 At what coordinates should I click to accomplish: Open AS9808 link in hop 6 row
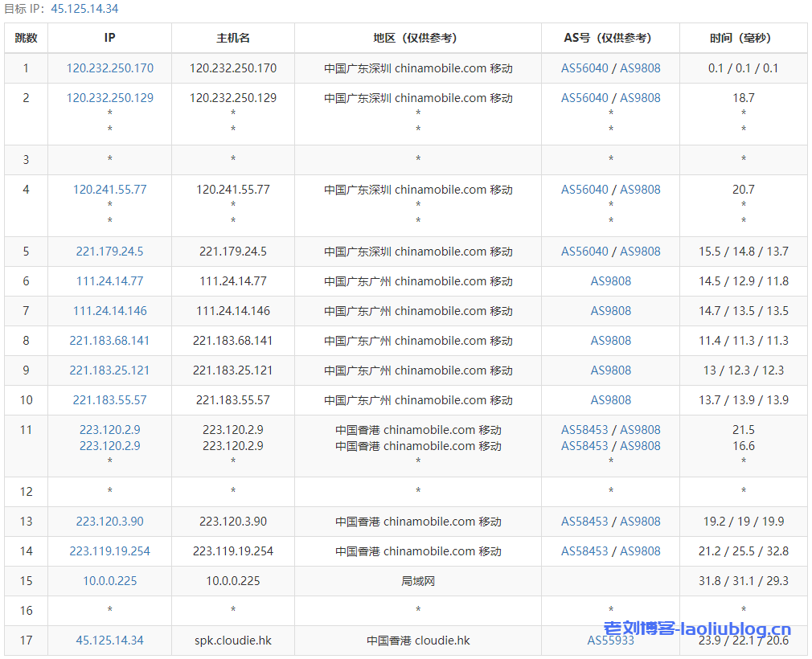click(611, 281)
